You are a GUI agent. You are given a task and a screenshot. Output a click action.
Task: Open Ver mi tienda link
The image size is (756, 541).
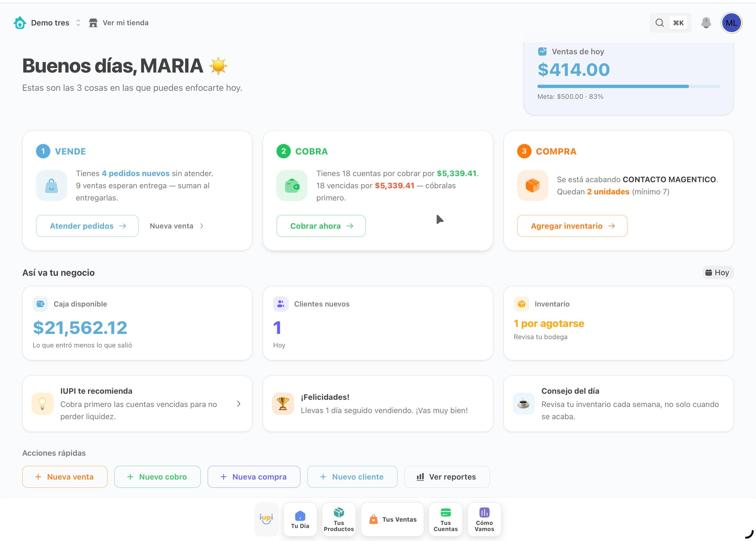click(126, 23)
